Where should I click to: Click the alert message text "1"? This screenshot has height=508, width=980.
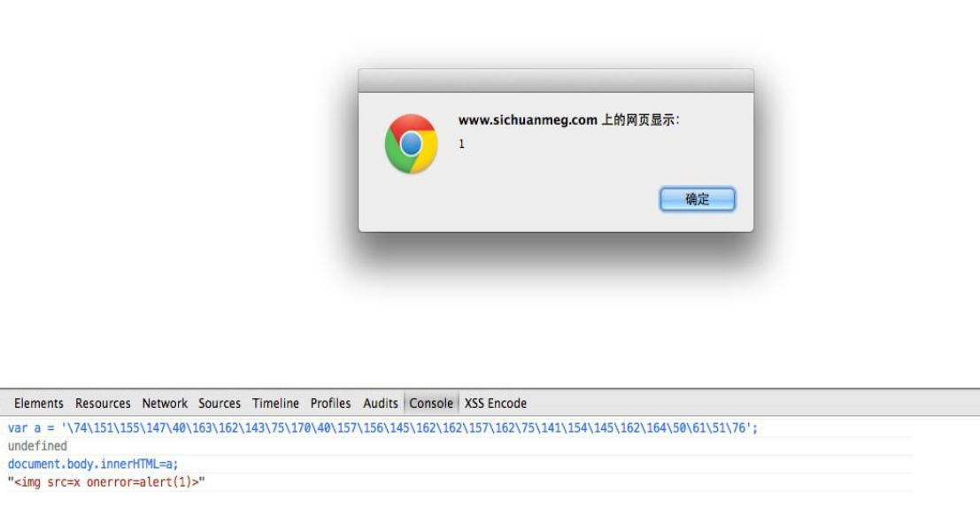461,143
